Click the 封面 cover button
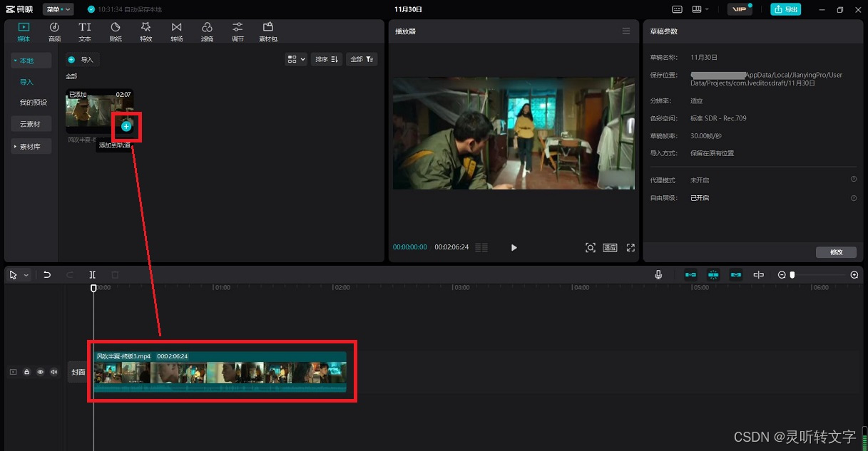868x451 pixels. [x=78, y=372]
